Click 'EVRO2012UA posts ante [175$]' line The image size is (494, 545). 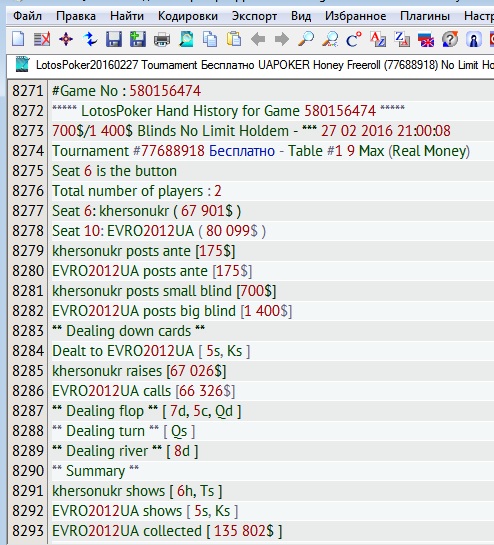click(152, 271)
